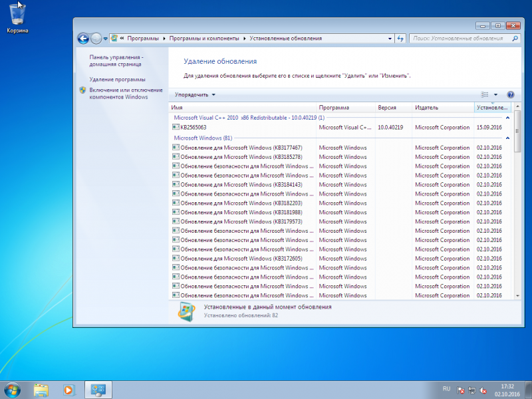532x399 pixels.
Task: Click the vertical scrollbar thumb
Action: pos(517,131)
